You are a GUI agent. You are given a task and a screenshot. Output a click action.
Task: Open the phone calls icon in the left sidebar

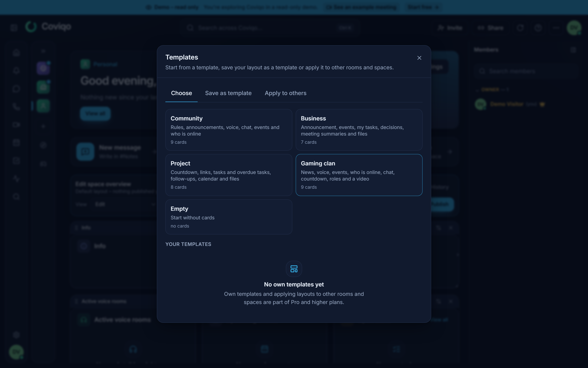coord(16,107)
